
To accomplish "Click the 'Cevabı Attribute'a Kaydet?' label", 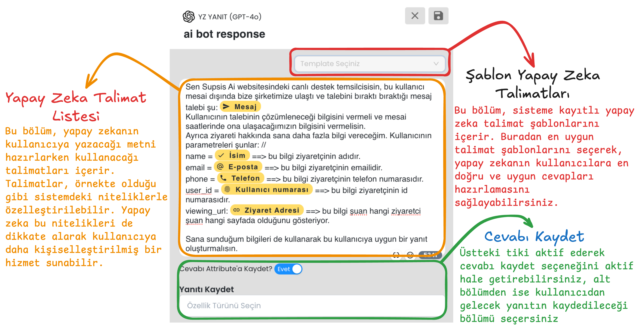I will [x=226, y=269].
